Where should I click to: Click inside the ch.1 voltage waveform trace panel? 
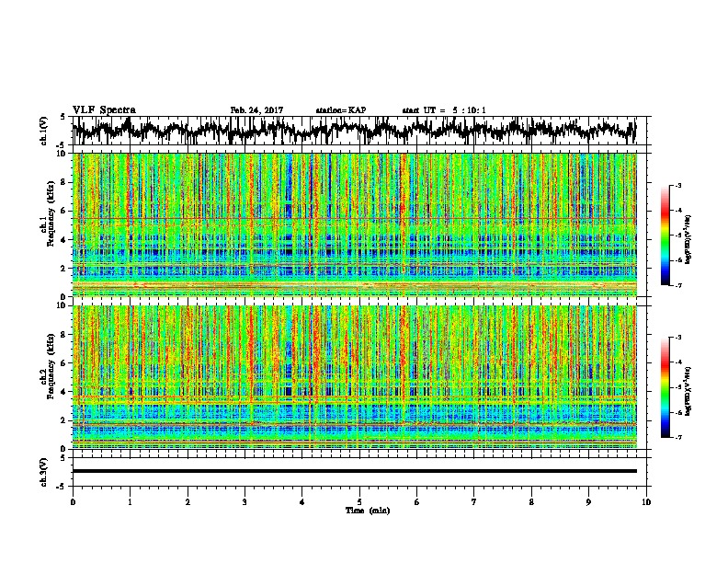[358, 131]
